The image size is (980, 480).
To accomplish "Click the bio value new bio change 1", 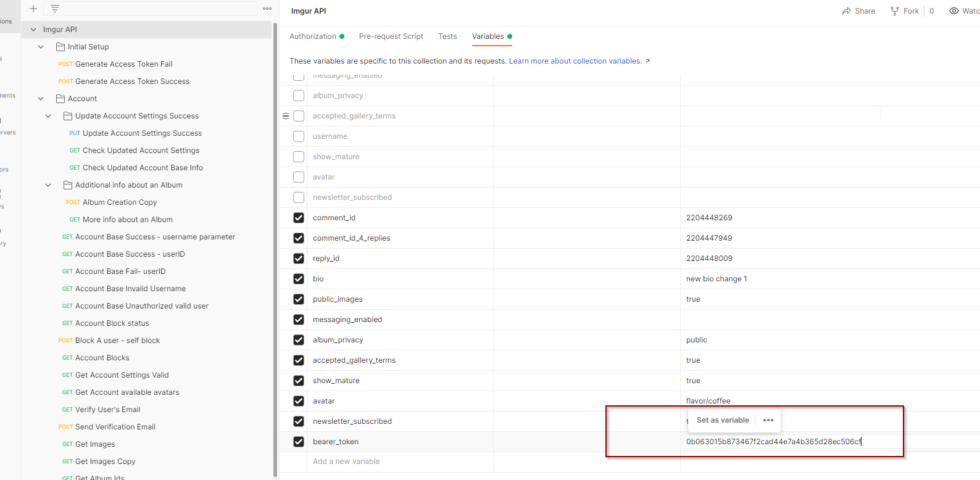I will (x=716, y=279).
